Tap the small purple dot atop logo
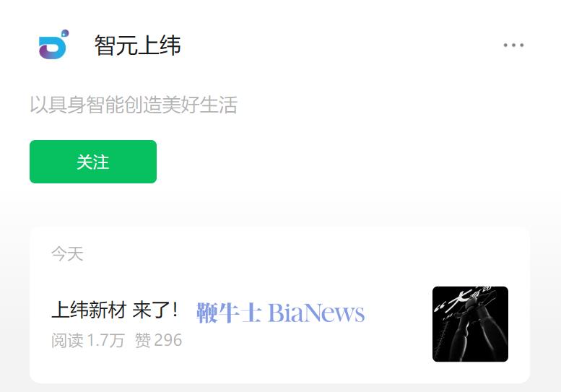 (x=65, y=34)
